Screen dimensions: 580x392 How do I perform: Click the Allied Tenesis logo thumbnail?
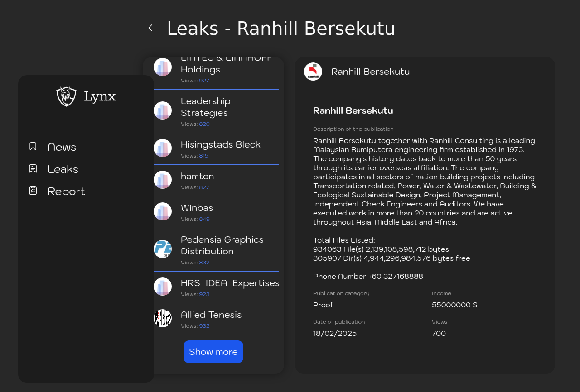click(x=163, y=318)
